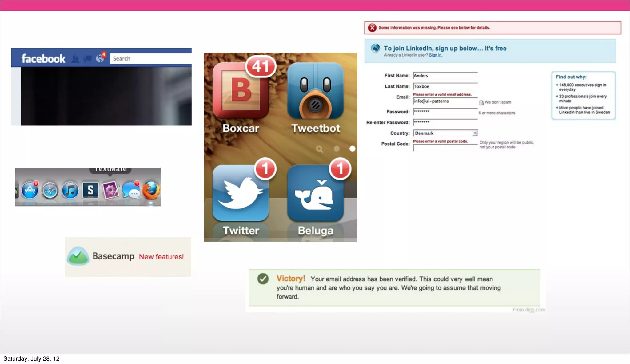
Task: Open Safari from the dock
Action: coord(50,191)
